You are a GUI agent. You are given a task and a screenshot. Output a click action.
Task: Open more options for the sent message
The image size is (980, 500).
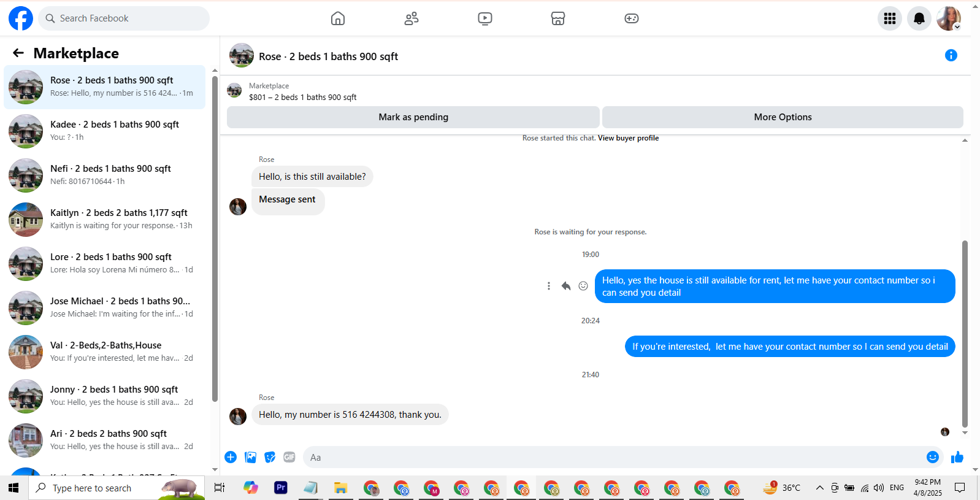pyautogui.click(x=549, y=286)
